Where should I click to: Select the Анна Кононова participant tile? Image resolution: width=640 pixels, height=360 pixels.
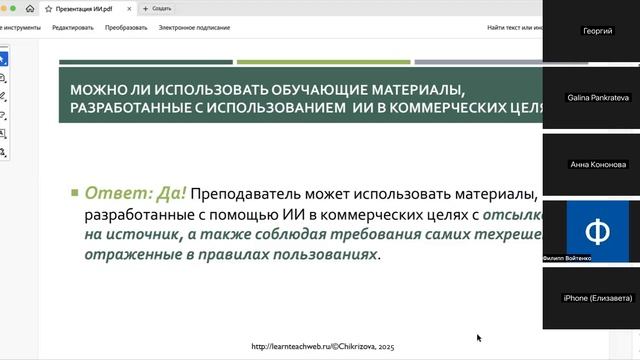(x=591, y=164)
